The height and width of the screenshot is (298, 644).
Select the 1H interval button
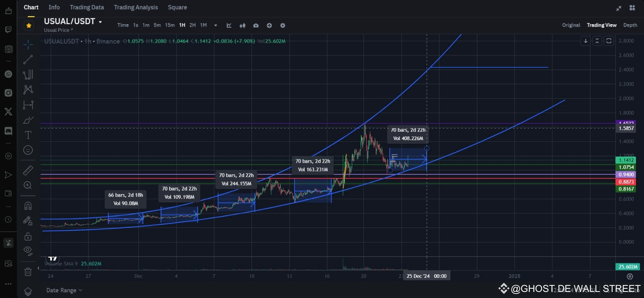[182, 25]
